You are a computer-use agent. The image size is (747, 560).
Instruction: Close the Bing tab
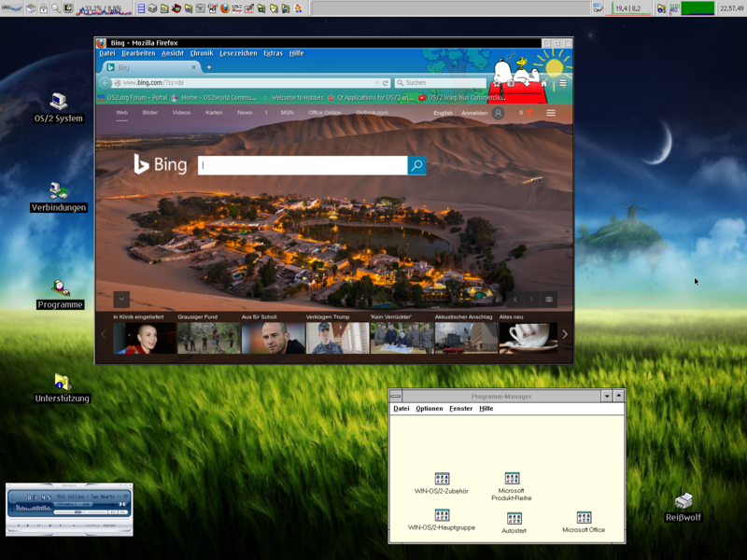click(193, 67)
